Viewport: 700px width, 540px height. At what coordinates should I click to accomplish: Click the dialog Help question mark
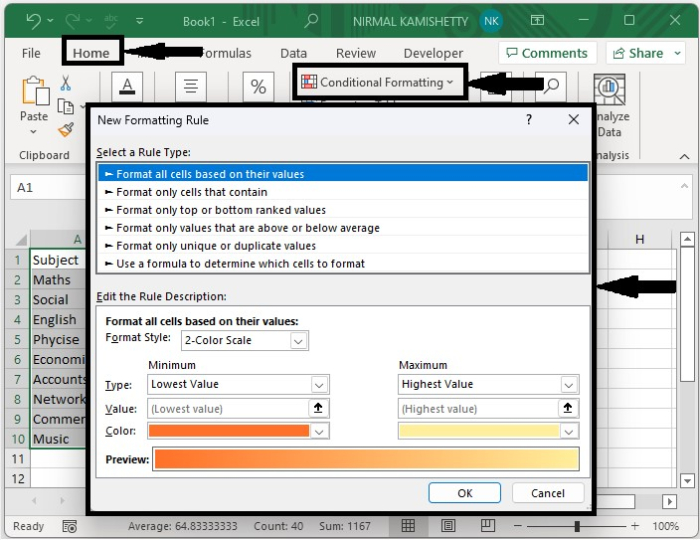(529, 120)
